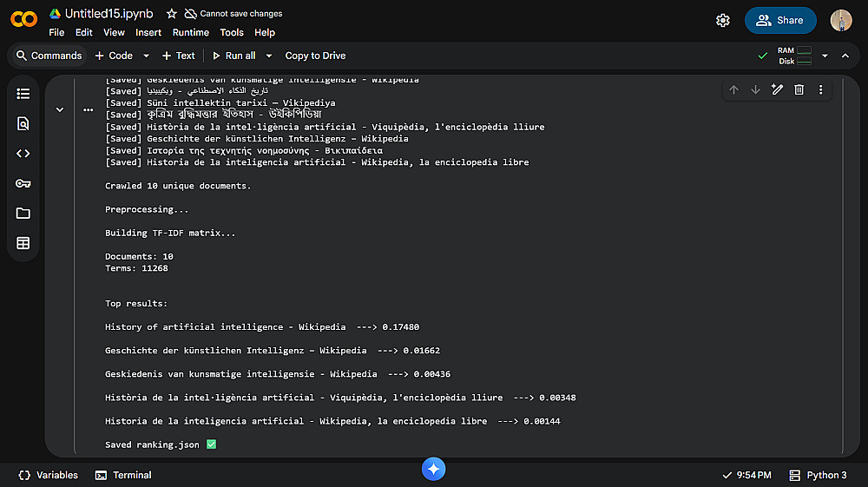This screenshot has height=487, width=868.
Task: Open settings gear icon
Action: click(722, 21)
